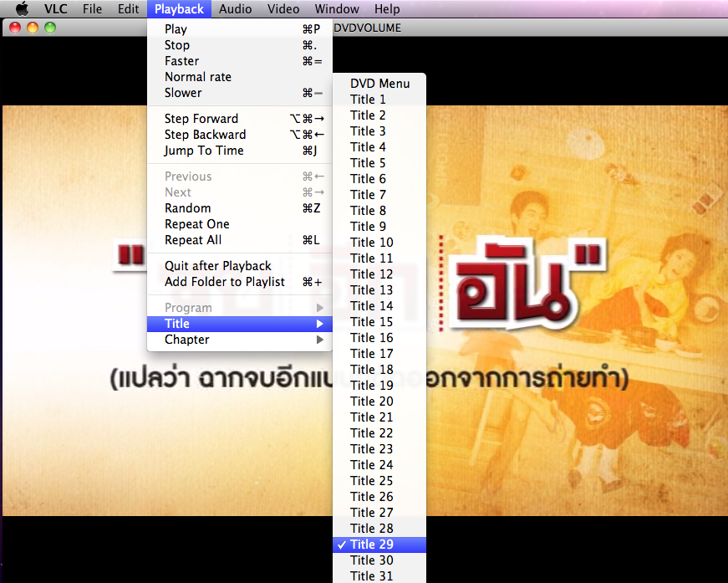Open the Video menu

coord(283,9)
